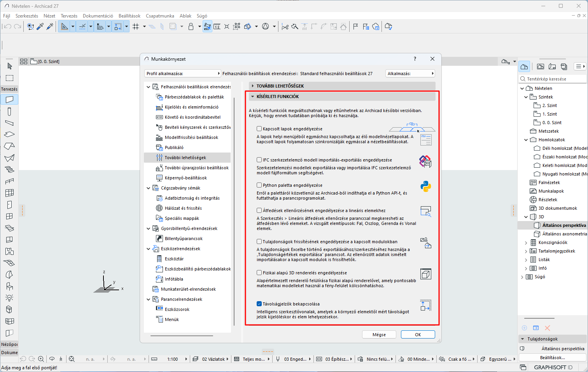Click the Tervtérkép keresése search field
Viewport: 588px width, 372px height.
coord(553,79)
